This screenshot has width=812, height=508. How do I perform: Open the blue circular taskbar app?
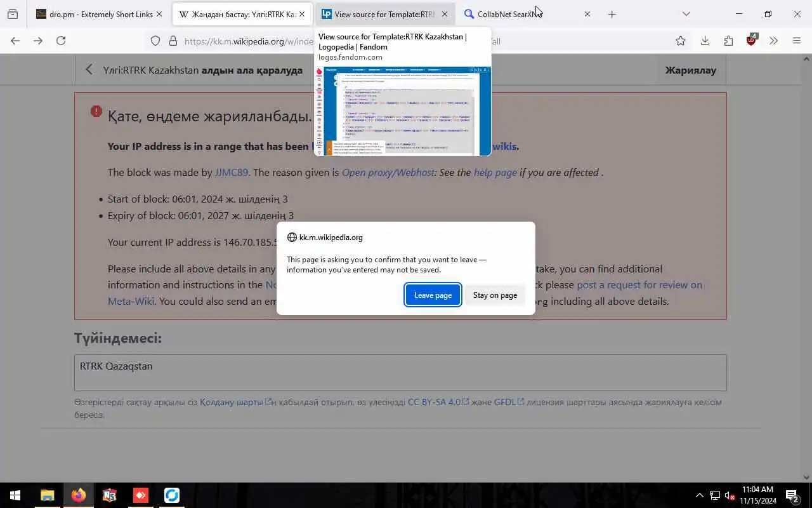pos(171,495)
